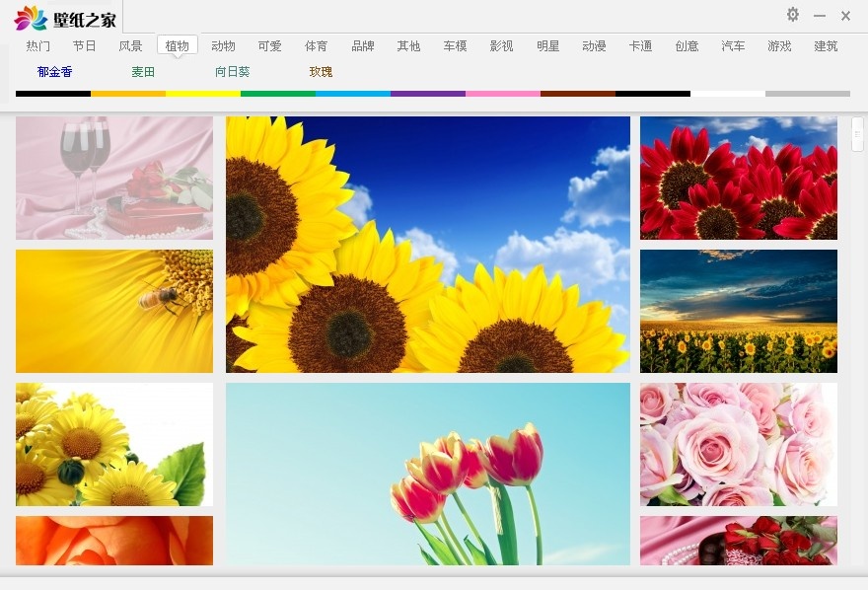This screenshot has height=590, width=868.
Task: Open the 其他 category tab
Action: pos(408,46)
